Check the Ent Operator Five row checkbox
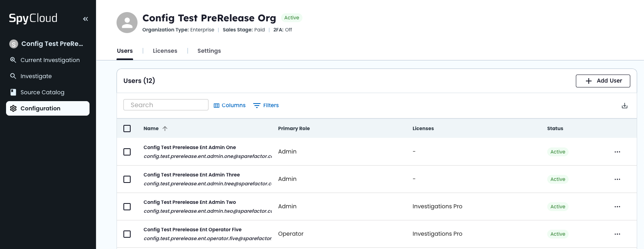644x249 pixels. (127, 234)
